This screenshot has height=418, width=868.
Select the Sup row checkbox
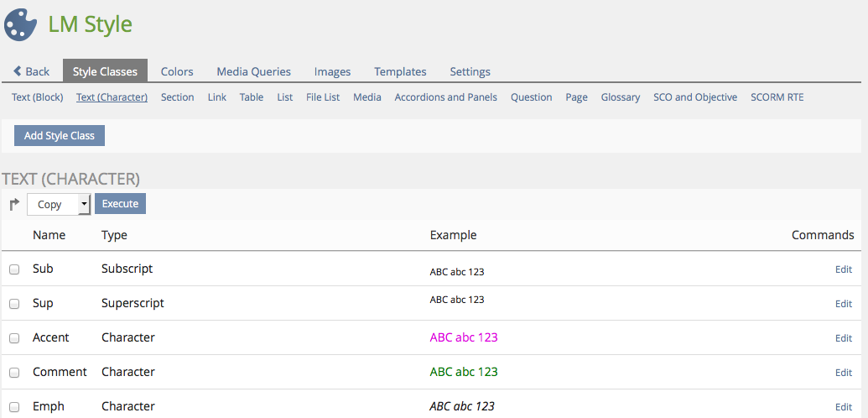pyautogui.click(x=14, y=304)
